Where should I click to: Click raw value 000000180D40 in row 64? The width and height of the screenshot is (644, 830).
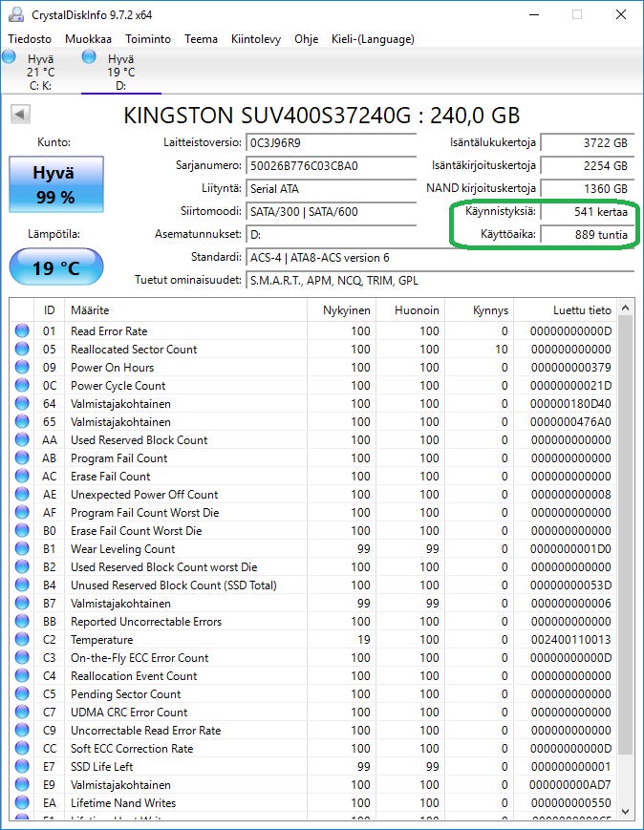click(x=570, y=403)
